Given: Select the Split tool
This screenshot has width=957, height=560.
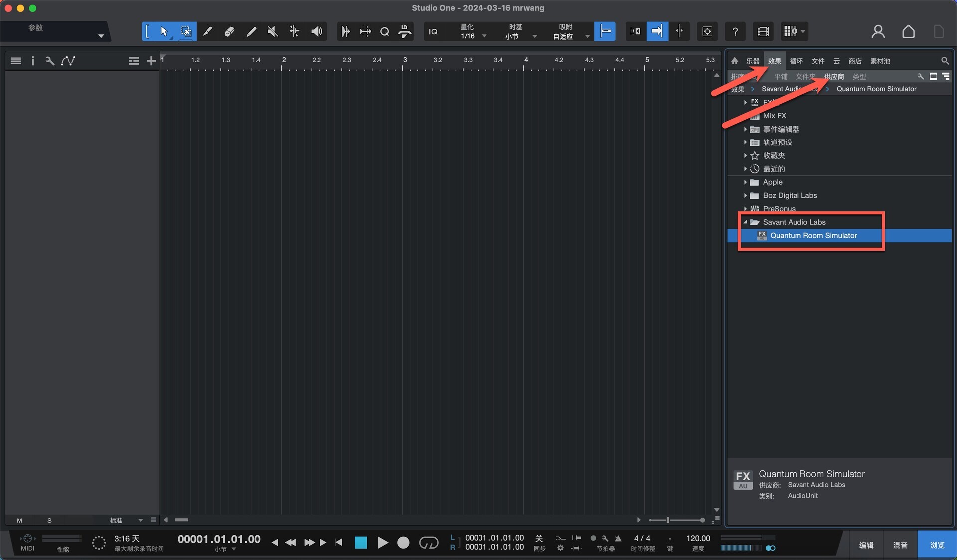Looking at the screenshot, I should (x=207, y=31).
